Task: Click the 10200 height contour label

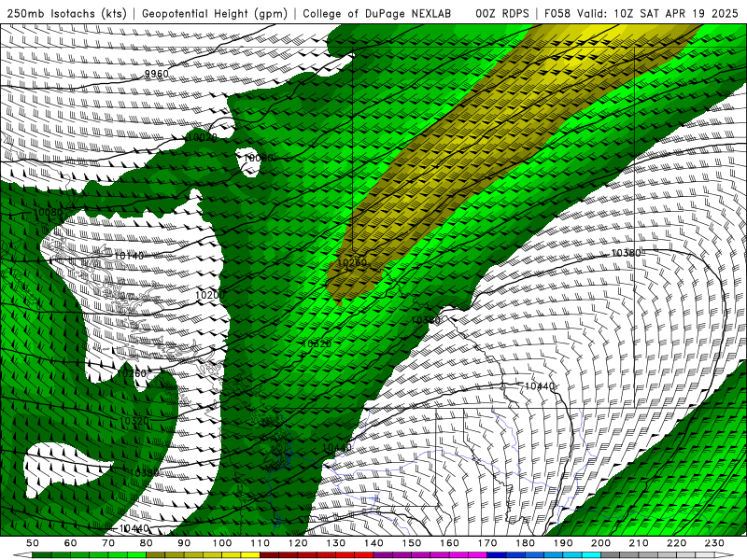Action: 210,295
